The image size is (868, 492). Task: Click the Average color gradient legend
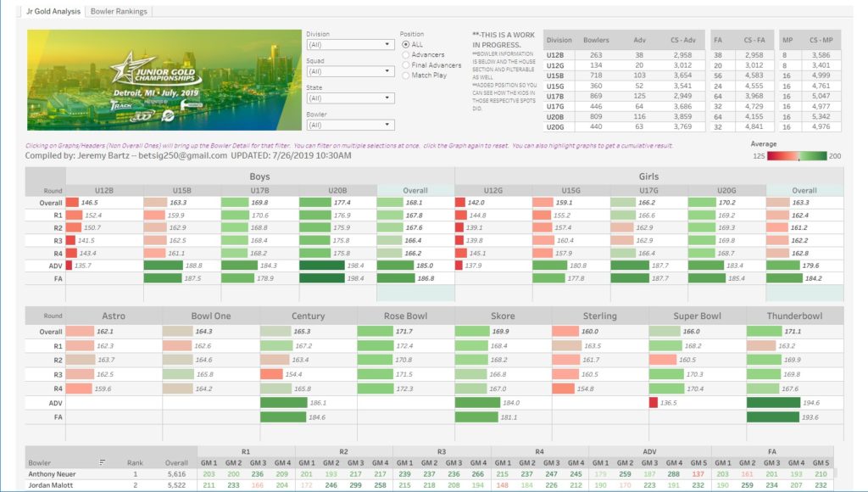point(797,156)
